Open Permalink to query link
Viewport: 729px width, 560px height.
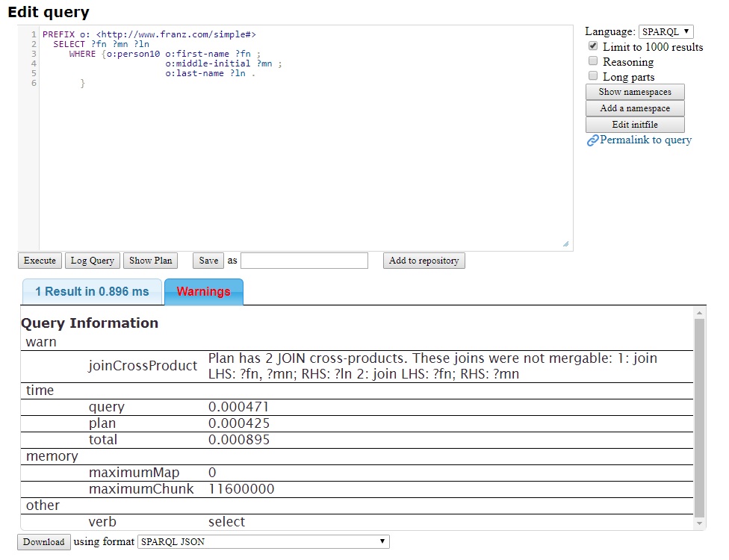(645, 140)
